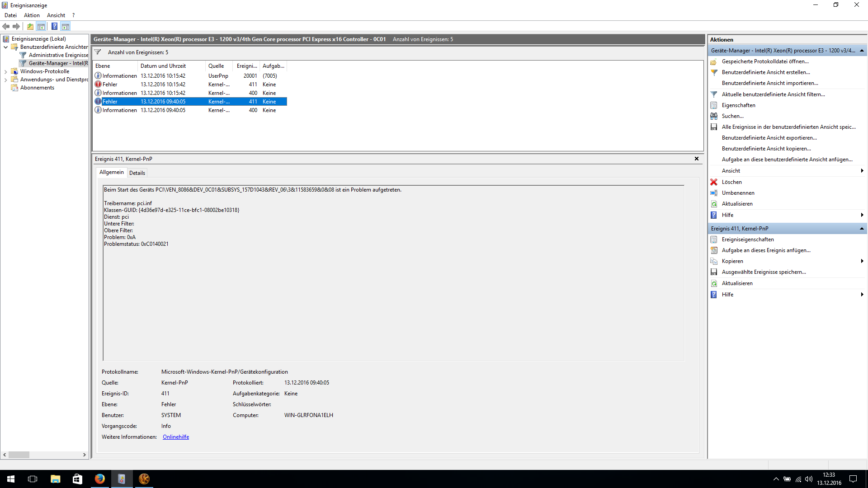Click the Löschen red X action

731,182
